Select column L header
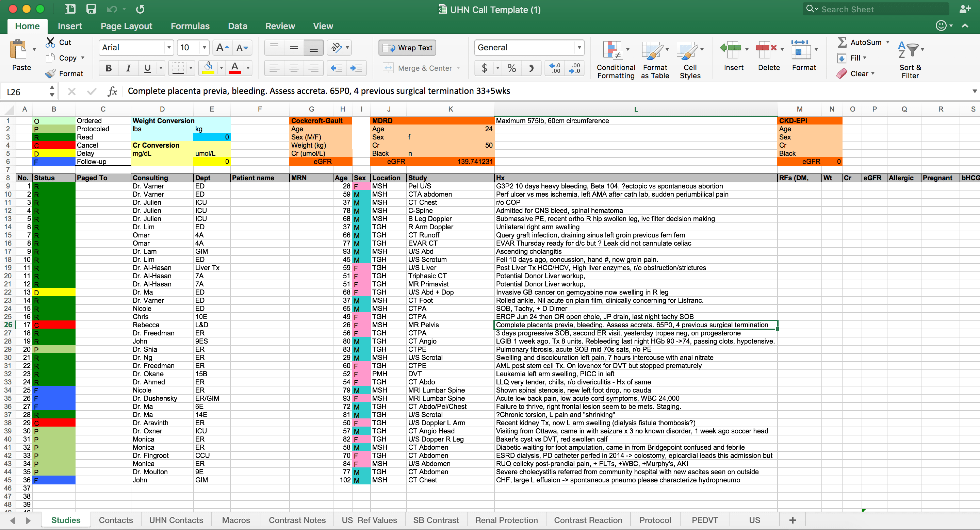The height and width of the screenshot is (530, 980). tap(636, 110)
